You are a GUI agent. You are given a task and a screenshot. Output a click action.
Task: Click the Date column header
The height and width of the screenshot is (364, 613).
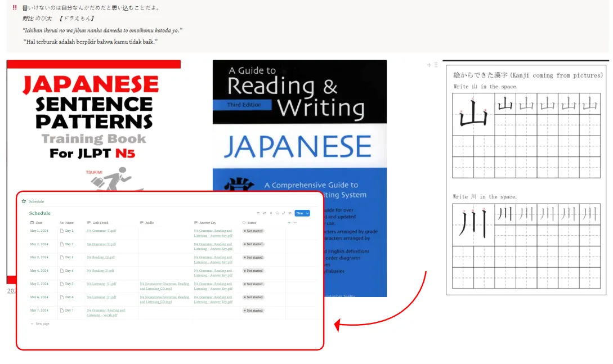[37, 223]
